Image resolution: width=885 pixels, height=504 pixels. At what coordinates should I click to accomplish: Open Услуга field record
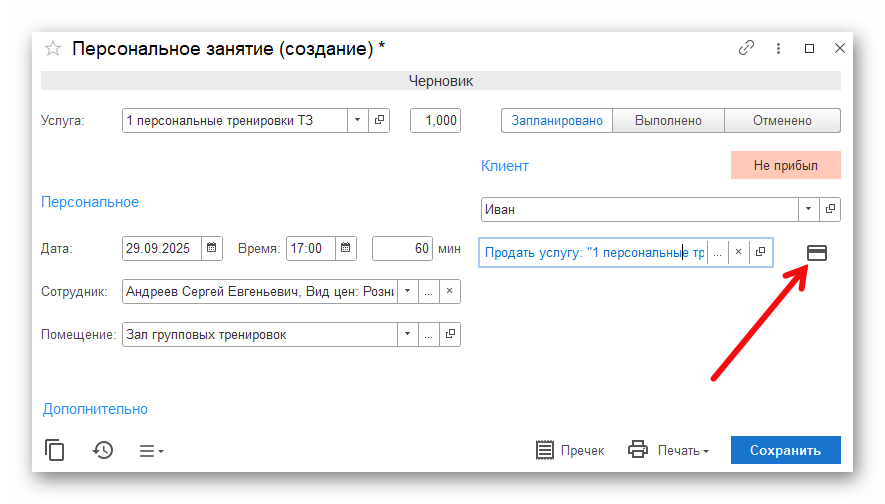click(380, 121)
